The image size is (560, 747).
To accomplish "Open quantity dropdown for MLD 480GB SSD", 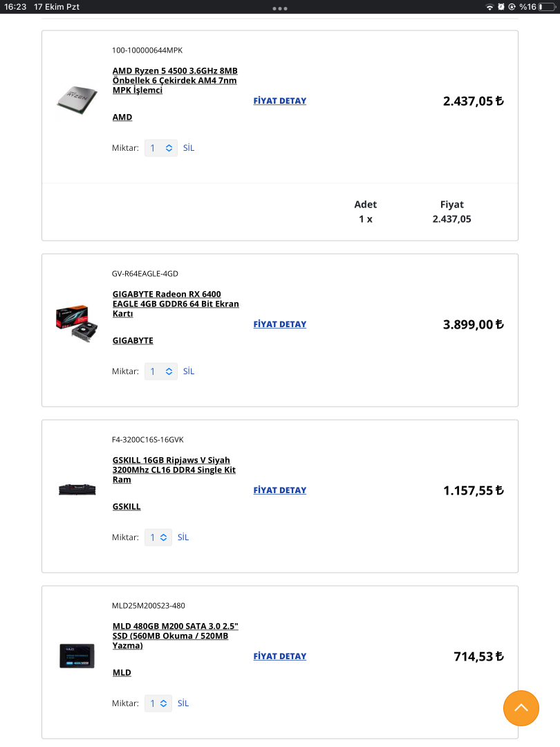I will coord(158,703).
